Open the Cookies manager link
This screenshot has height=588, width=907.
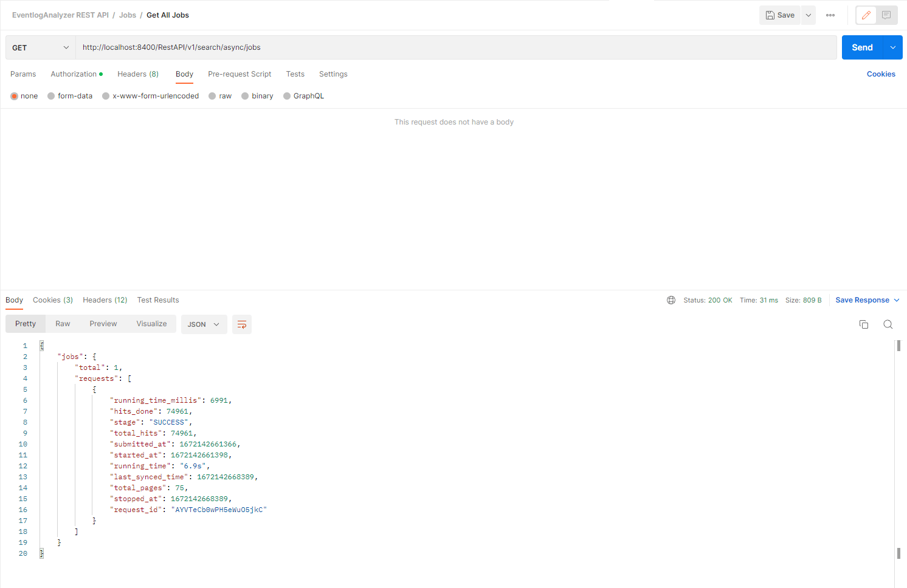coord(881,73)
